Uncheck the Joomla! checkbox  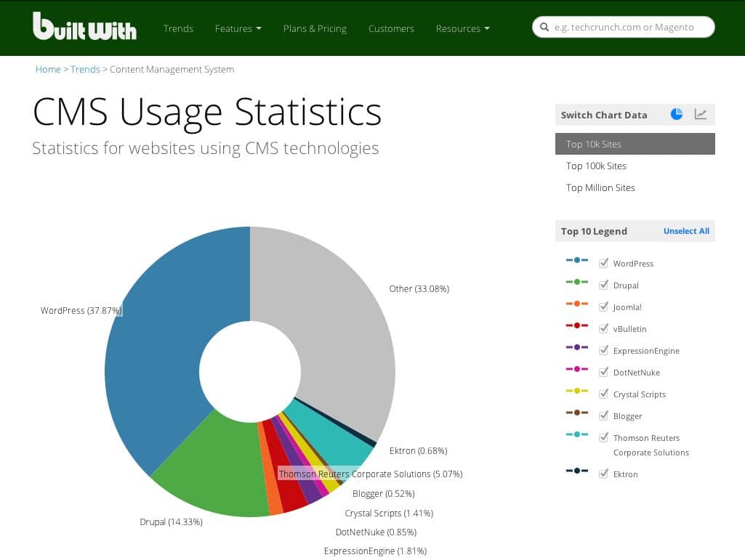603,307
